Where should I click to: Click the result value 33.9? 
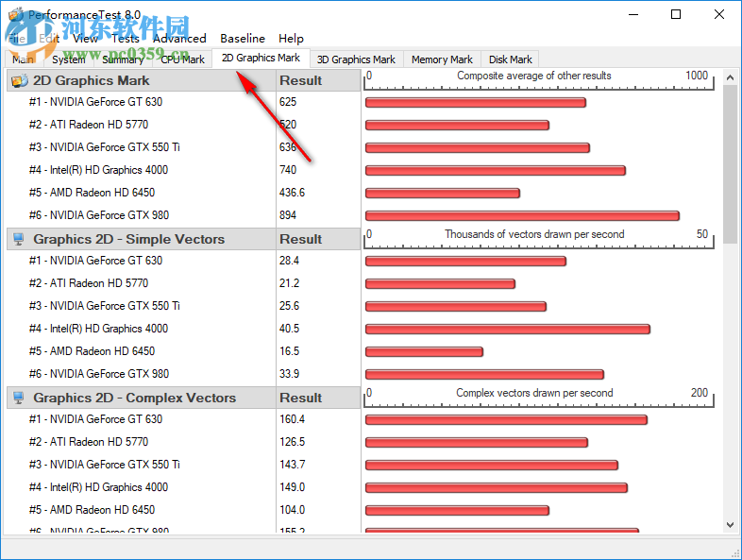click(289, 374)
